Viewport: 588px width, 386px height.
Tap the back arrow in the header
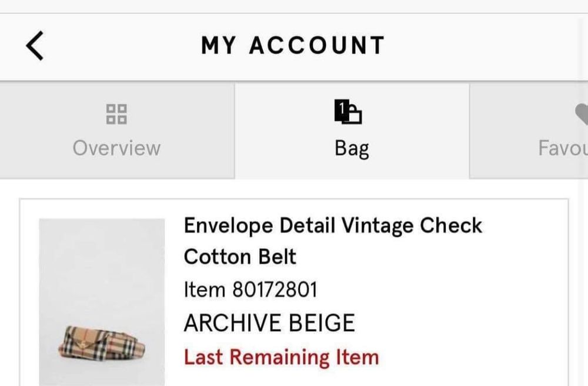35,46
